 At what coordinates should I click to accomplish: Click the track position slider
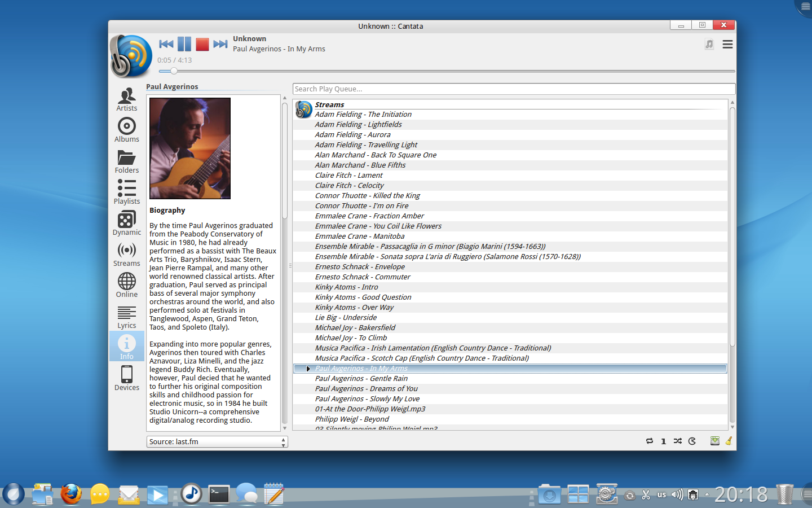point(447,71)
